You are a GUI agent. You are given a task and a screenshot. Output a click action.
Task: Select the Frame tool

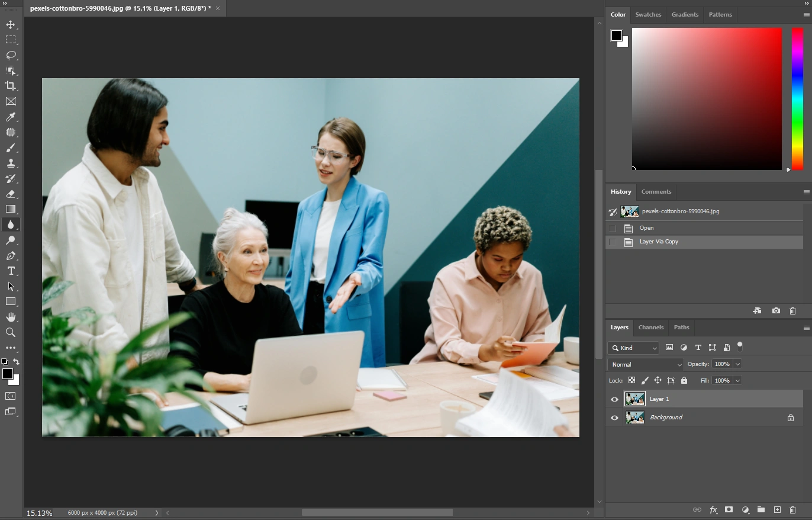point(11,101)
